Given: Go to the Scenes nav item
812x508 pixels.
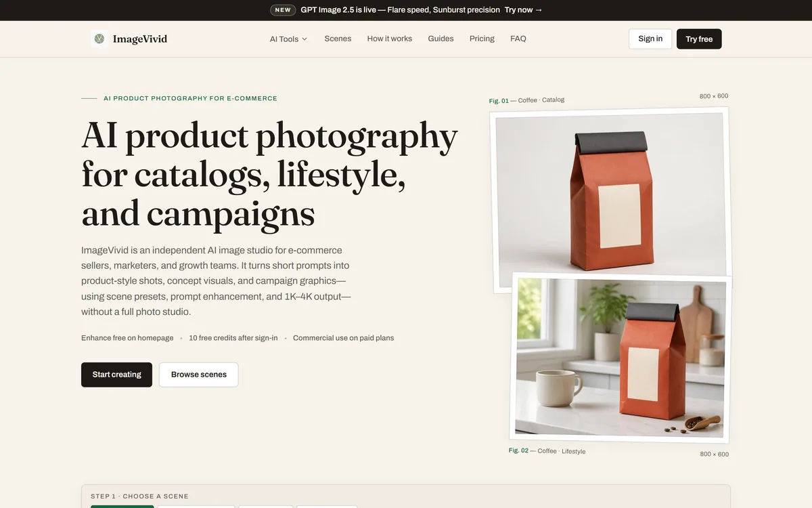Looking at the screenshot, I should coord(338,39).
